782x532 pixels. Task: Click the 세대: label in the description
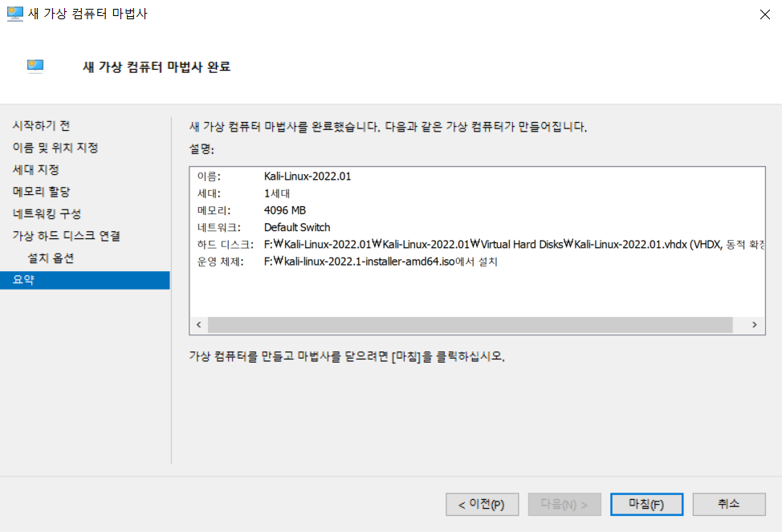click(209, 193)
